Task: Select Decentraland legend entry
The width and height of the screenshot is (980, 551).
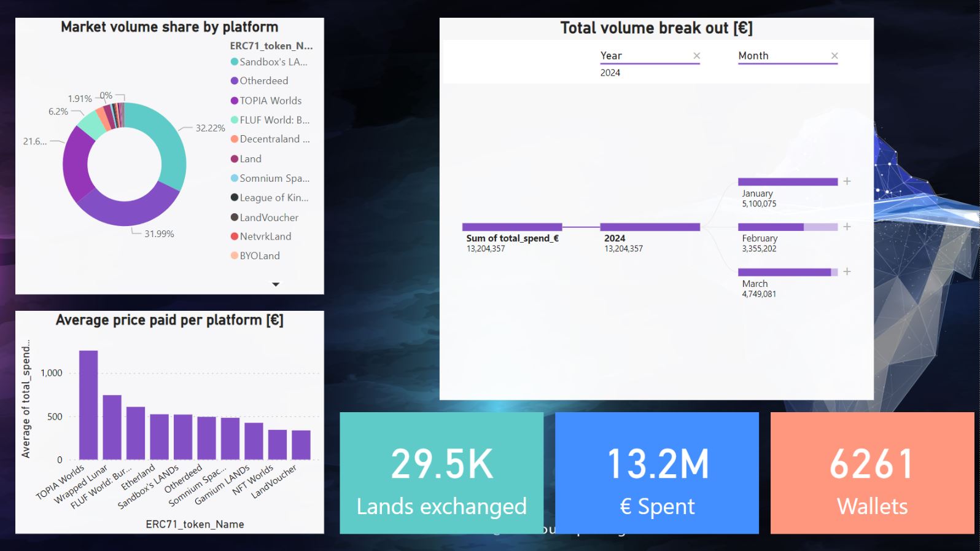Action: 270,139
